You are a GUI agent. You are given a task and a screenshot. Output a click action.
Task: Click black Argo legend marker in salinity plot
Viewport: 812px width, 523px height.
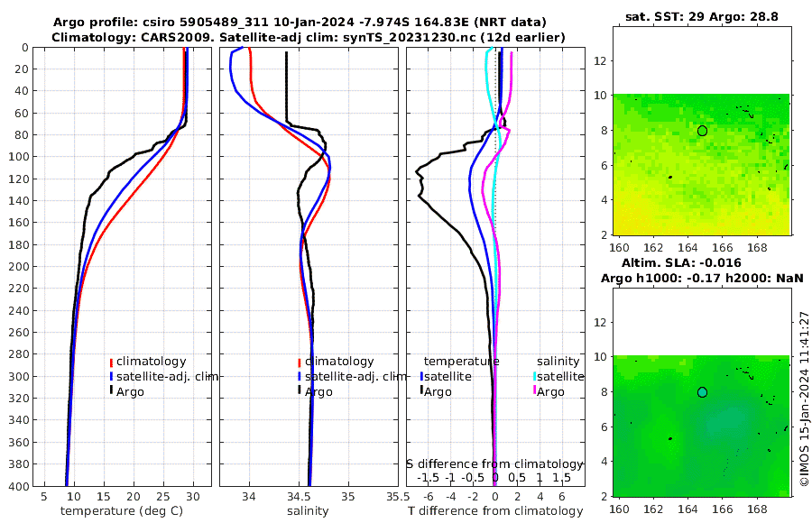300,391
